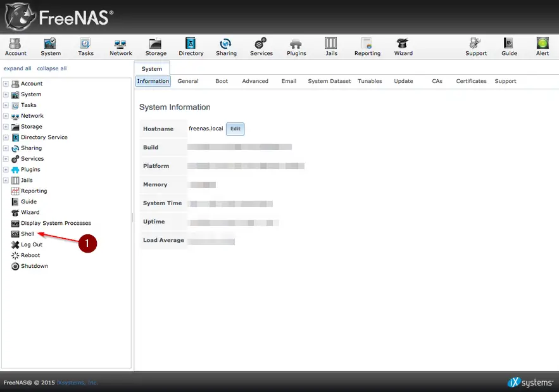Click the Log Out icon in the sidebar
This screenshot has height=392, width=559.
point(15,244)
